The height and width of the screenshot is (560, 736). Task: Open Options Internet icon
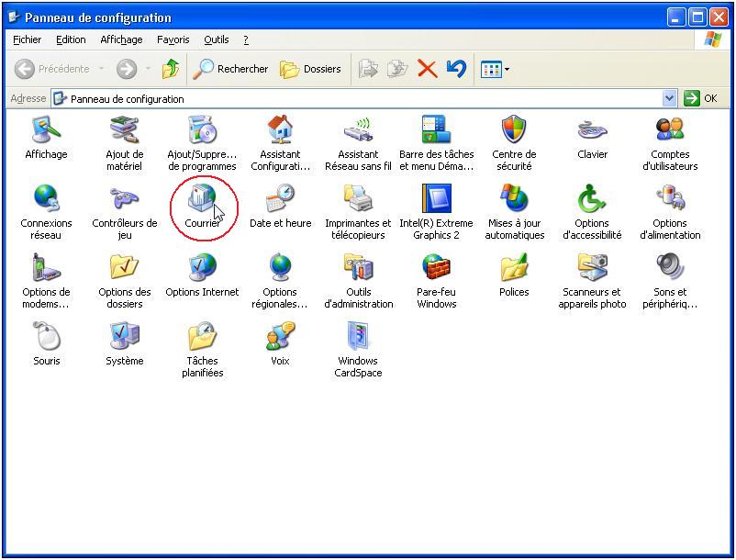(202, 266)
